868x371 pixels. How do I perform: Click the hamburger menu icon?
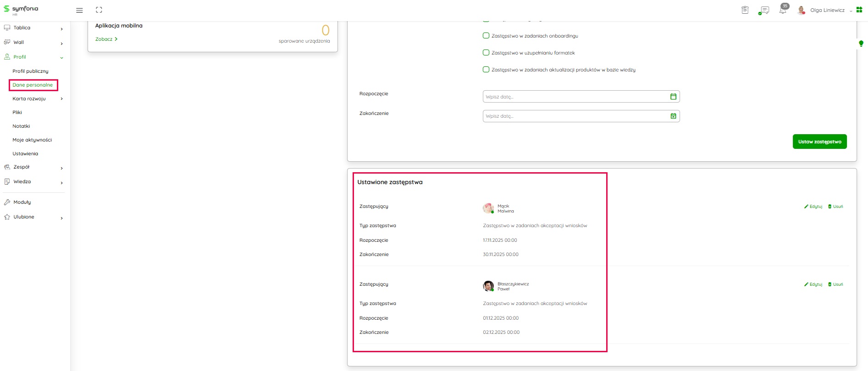(x=79, y=10)
